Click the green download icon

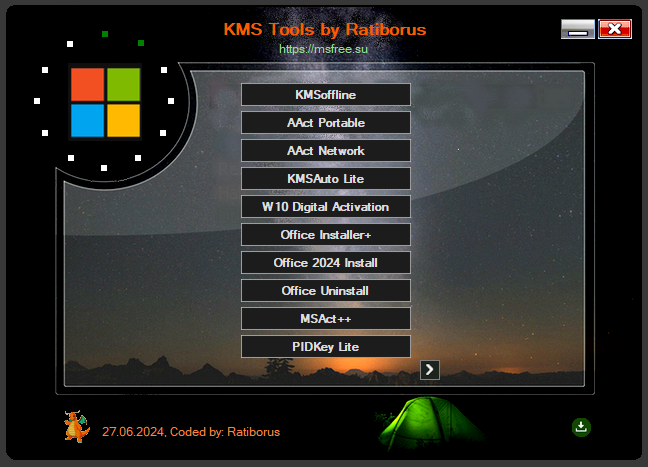coord(581,427)
